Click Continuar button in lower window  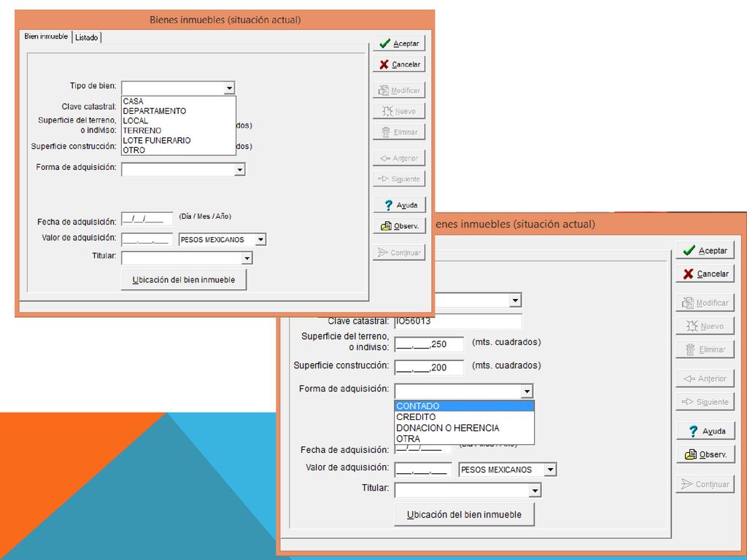tap(705, 484)
